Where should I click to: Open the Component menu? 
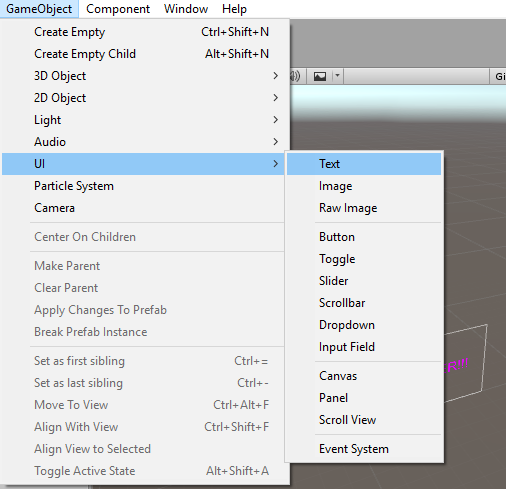(118, 9)
